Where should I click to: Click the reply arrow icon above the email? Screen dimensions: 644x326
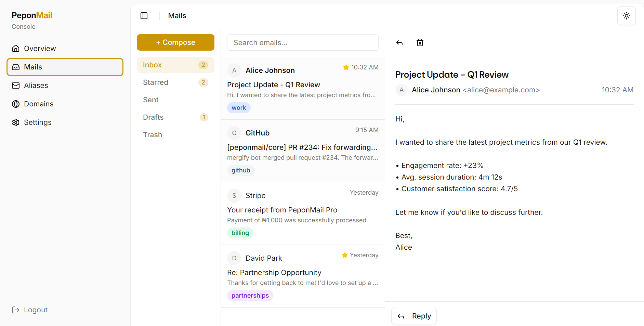pos(399,42)
